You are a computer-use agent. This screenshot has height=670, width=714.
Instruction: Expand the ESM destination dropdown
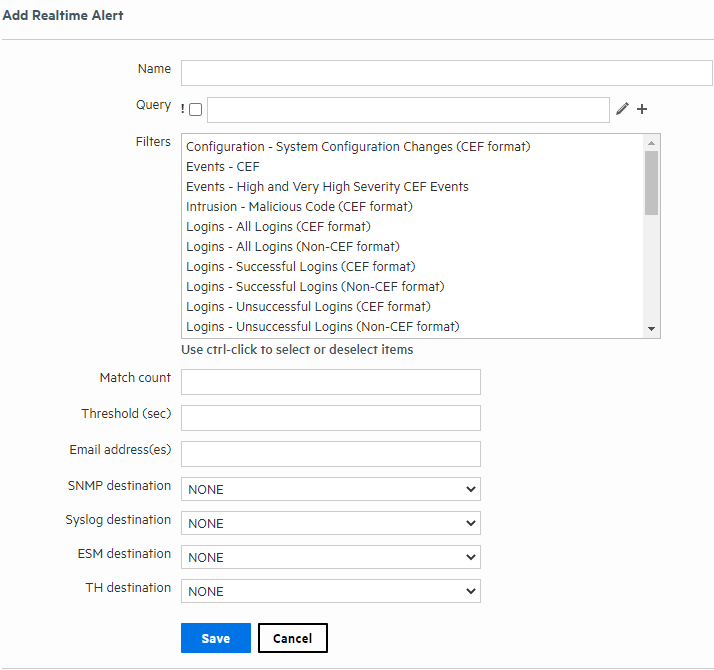(330, 557)
